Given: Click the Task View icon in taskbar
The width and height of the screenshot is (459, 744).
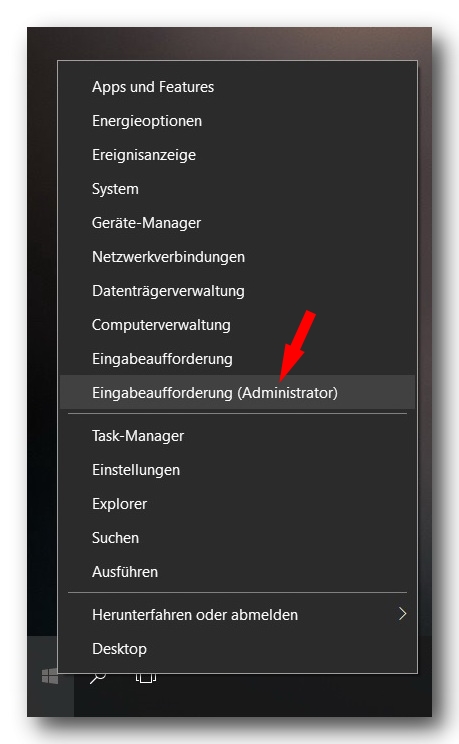Looking at the screenshot, I should [146, 677].
